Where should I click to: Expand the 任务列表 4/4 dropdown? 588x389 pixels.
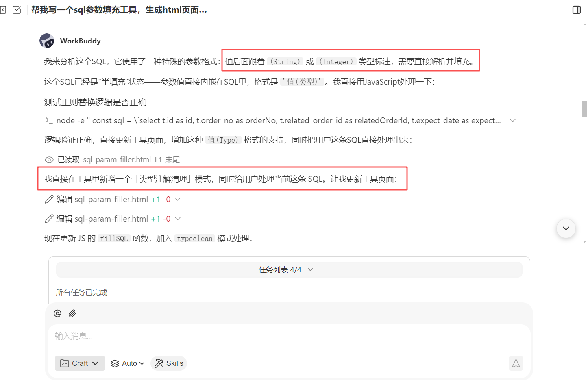pos(289,270)
